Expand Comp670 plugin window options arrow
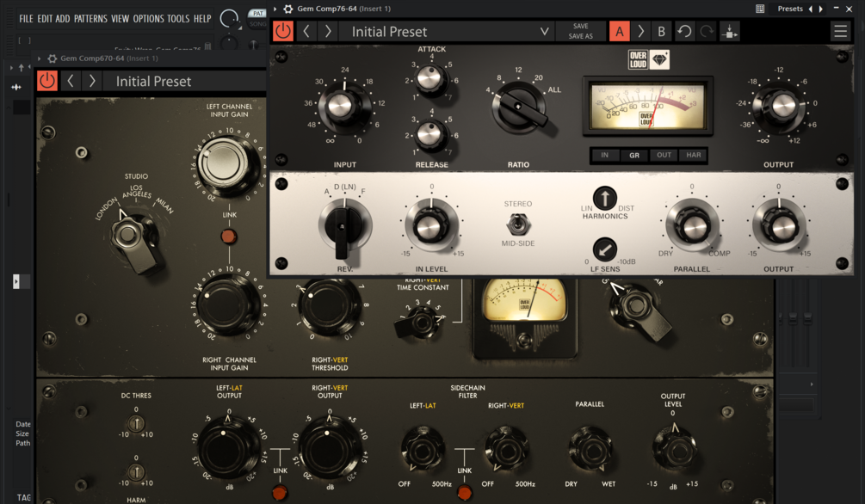The image size is (865, 504). [x=40, y=58]
